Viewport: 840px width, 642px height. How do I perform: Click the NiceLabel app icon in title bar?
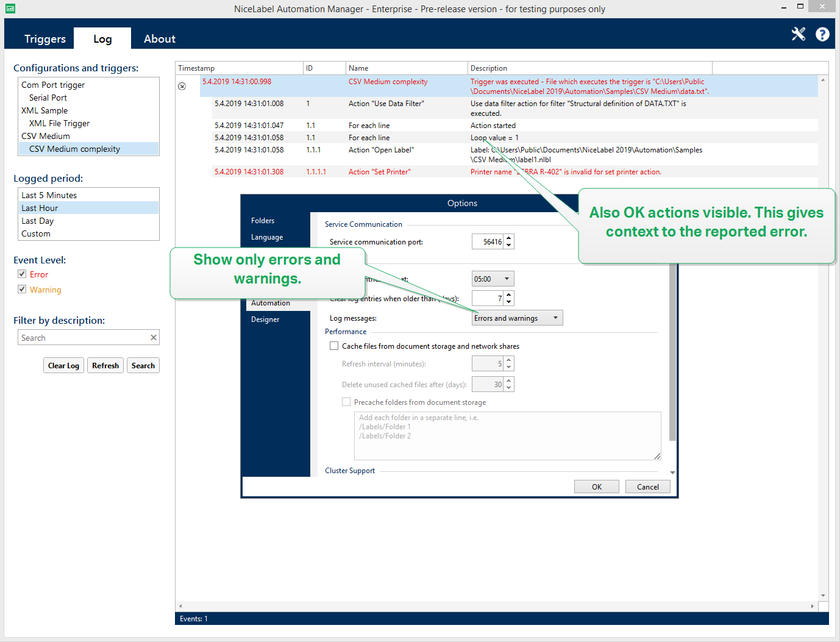(10, 9)
